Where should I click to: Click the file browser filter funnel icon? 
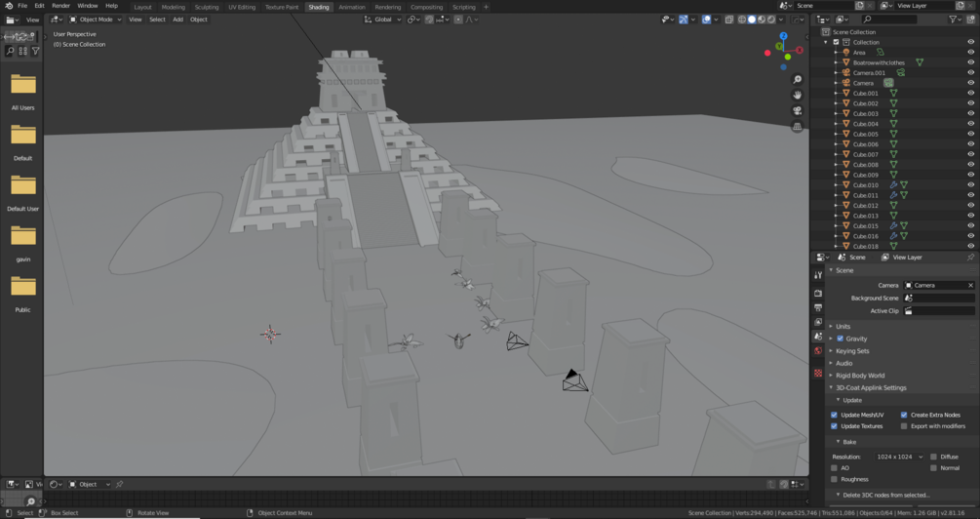(36, 52)
